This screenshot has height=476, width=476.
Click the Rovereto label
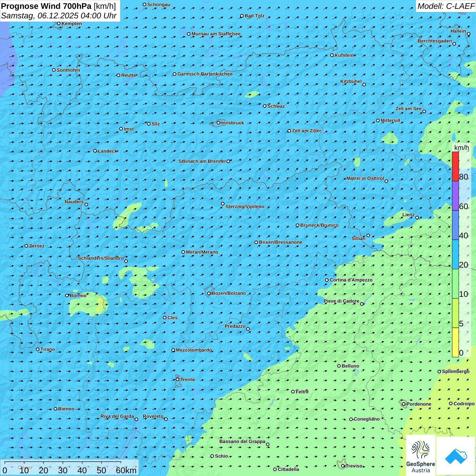[x=153, y=416]
